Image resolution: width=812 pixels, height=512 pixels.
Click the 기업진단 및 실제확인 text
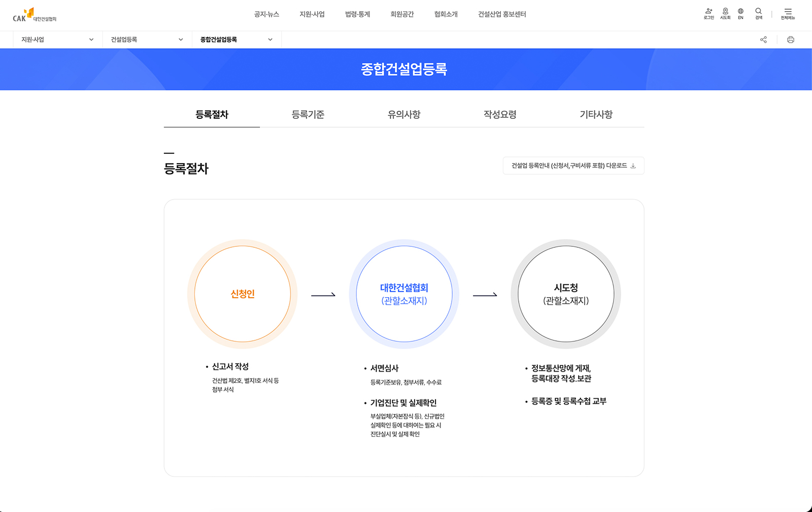tap(403, 403)
